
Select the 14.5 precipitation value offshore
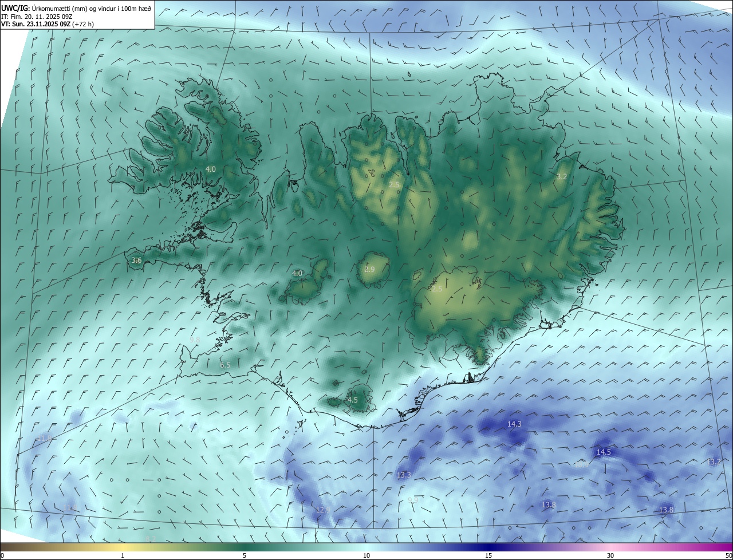[x=604, y=452]
